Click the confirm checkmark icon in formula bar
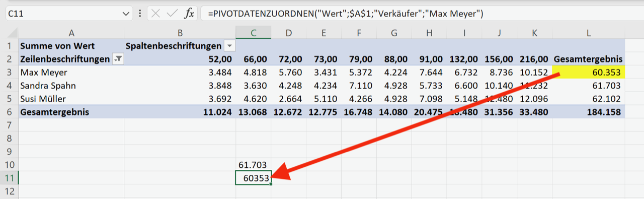 coord(172,14)
